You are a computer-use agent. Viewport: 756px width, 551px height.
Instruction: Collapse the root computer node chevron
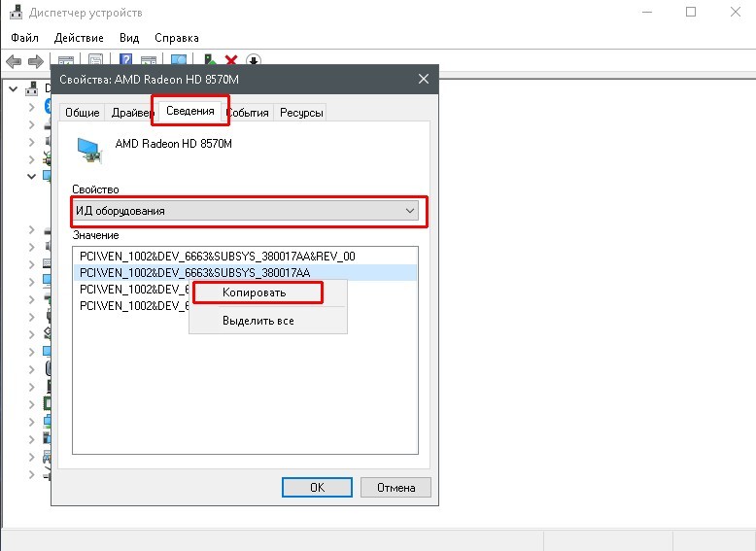(14, 88)
